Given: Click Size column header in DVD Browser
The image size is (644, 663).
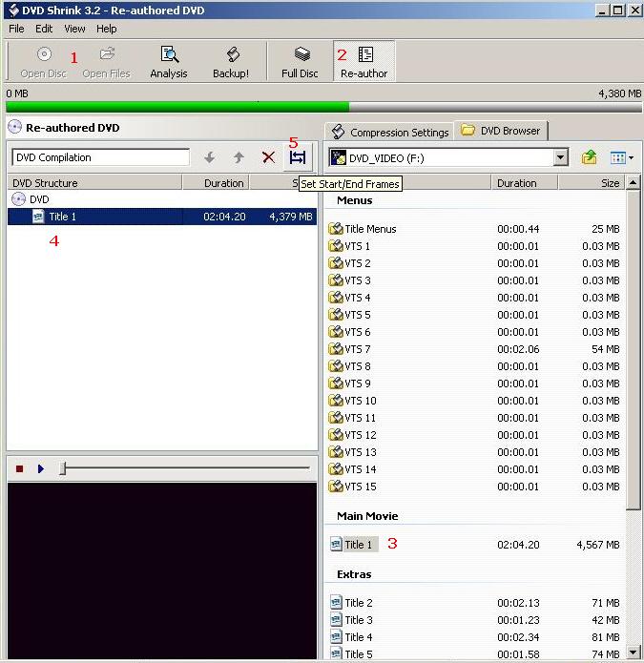Looking at the screenshot, I should click(x=592, y=183).
